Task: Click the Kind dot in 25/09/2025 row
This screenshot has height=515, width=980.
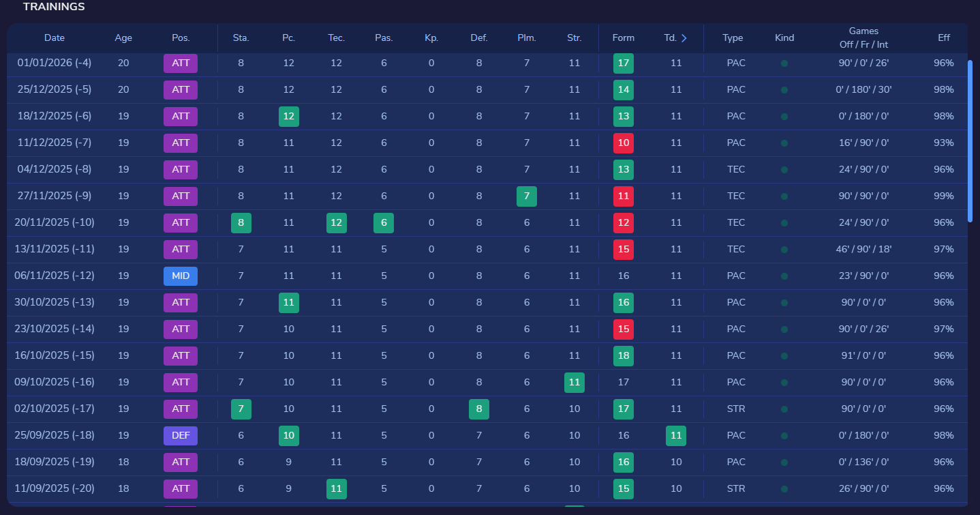Action: (x=784, y=436)
